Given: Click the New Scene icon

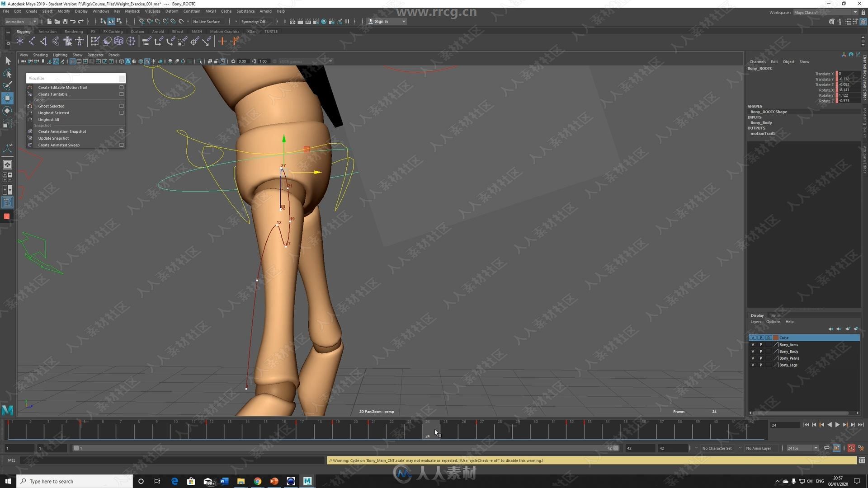Looking at the screenshot, I should 49,21.
